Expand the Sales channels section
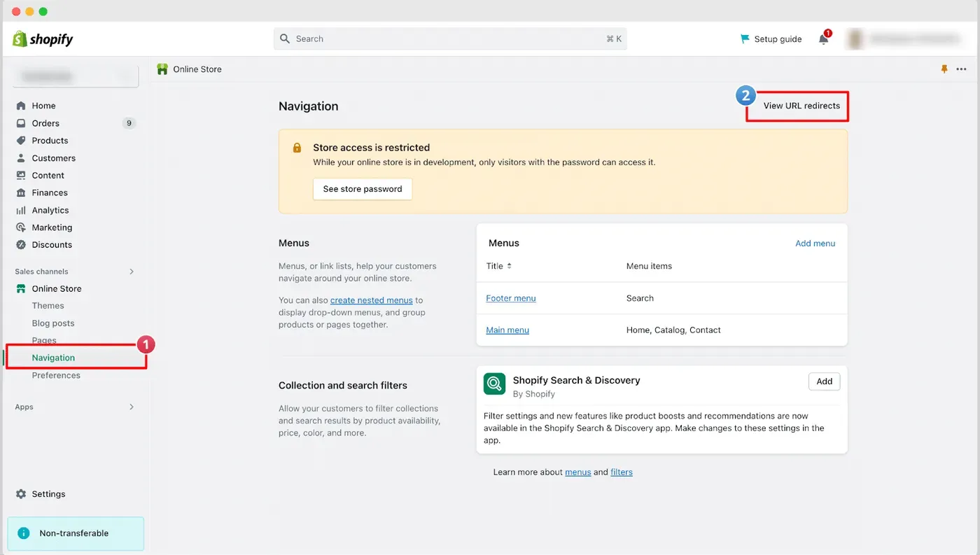 (x=132, y=272)
